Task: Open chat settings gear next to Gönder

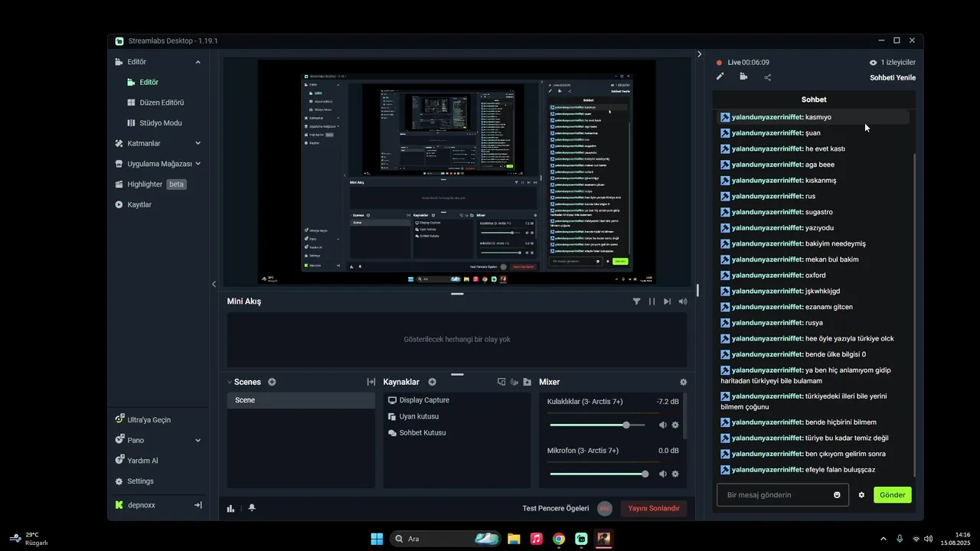Action: [x=861, y=495]
